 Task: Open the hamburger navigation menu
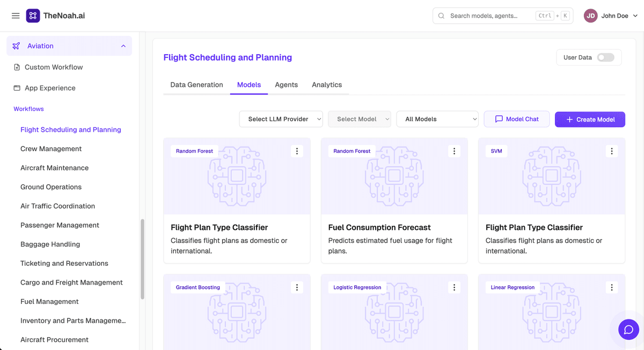[x=16, y=16]
